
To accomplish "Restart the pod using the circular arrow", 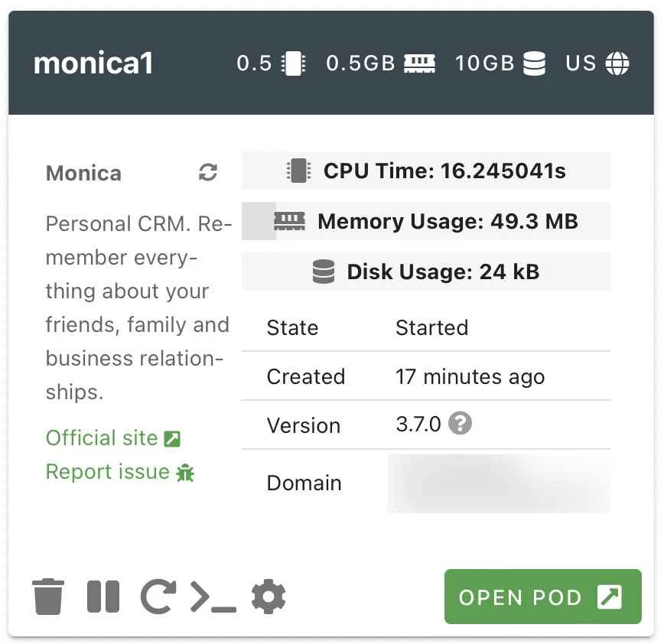I will click(x=158, y=597).
